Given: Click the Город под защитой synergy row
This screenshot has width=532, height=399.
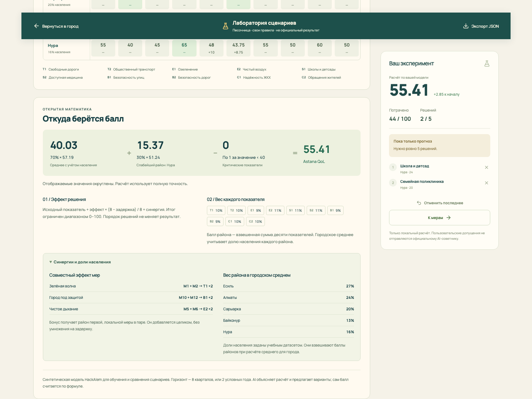Looking at the screenshot, I should (131, 298).
